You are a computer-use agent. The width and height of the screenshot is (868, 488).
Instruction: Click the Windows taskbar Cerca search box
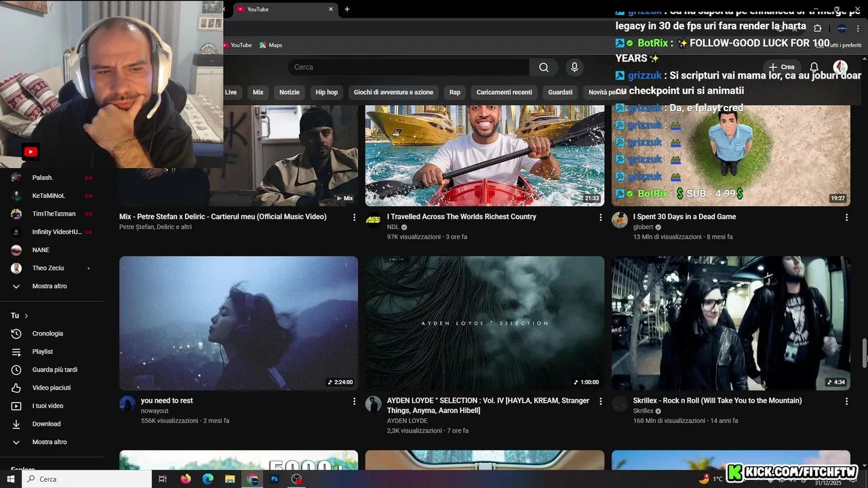point(86,479)
